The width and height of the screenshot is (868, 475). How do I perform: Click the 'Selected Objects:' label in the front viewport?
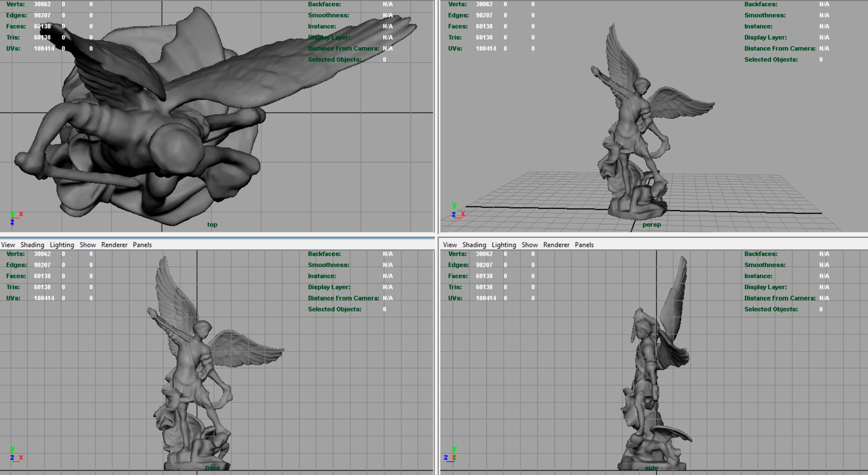335,309
